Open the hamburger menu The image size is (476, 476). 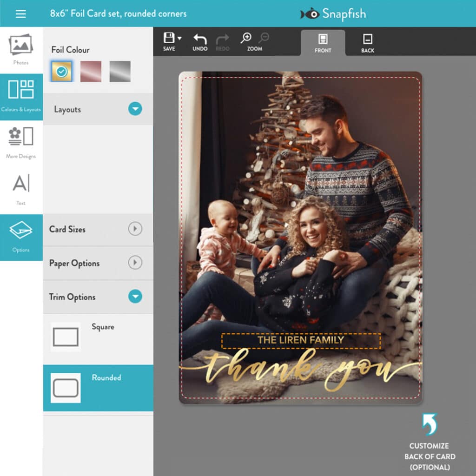pos(20,13)
